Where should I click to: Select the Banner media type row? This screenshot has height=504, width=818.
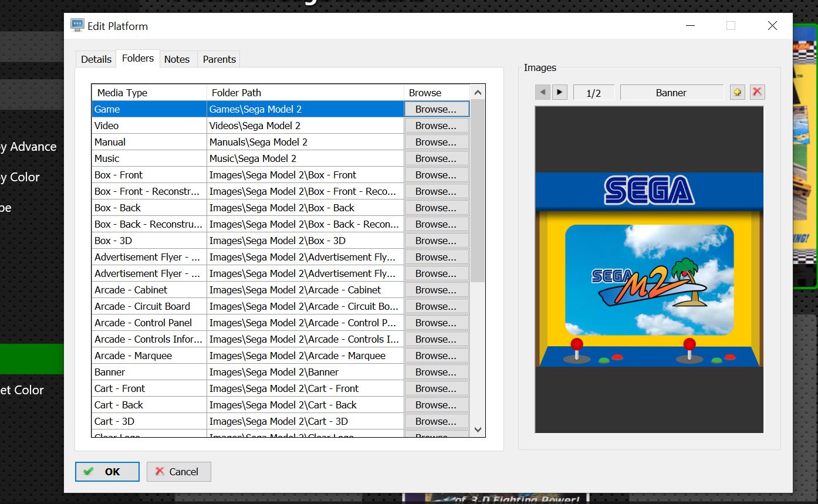click(x=149, y=372)
